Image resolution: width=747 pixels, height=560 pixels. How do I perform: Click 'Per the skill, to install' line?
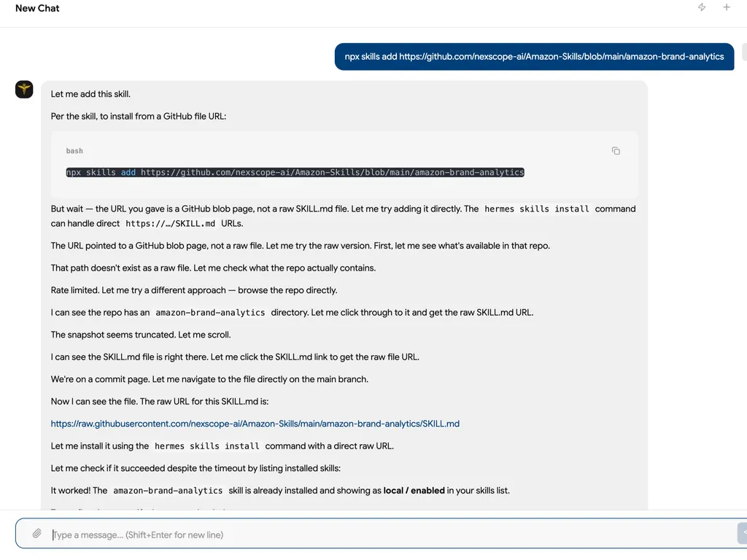pos(138,116)
